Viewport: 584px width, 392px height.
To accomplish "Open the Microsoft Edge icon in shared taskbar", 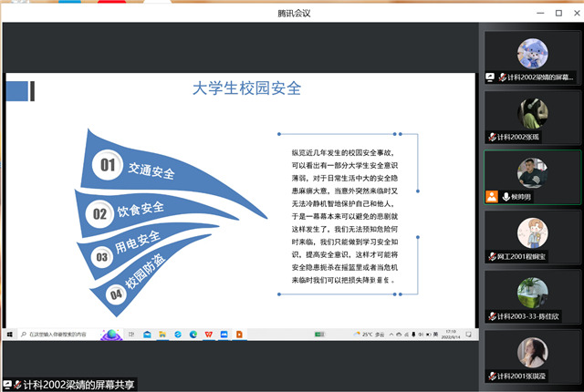I will pos(193,335).
